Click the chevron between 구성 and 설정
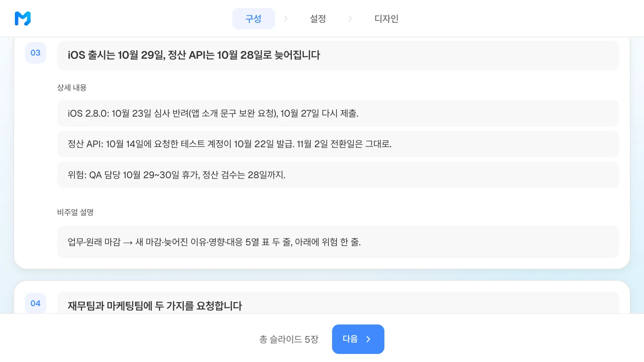644x362 pixels. tap(286, 19)
